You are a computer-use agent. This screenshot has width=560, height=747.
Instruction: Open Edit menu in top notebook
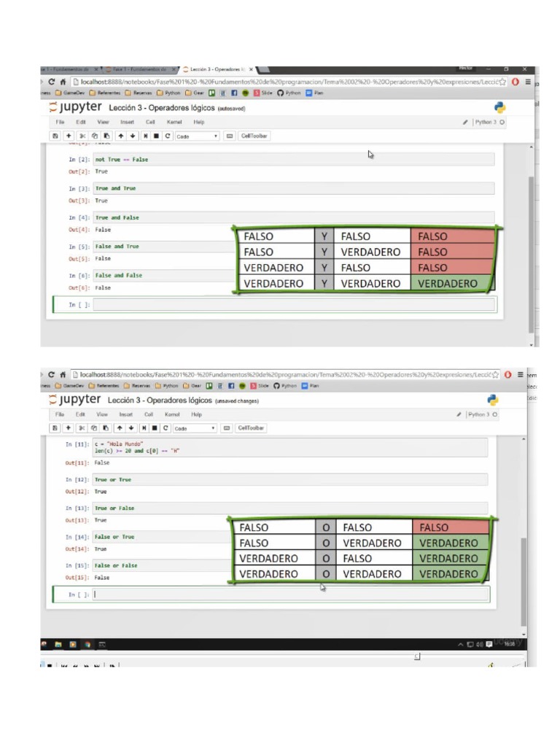click(81, 122)
